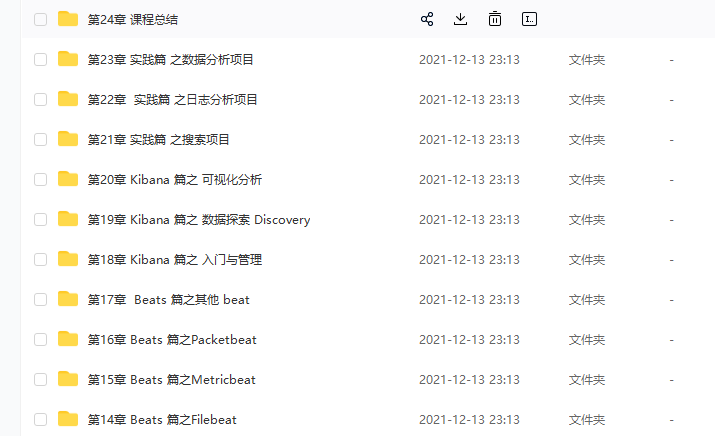Open 第16章 Beats 篇之Packetbeat folder

(172, 340)
